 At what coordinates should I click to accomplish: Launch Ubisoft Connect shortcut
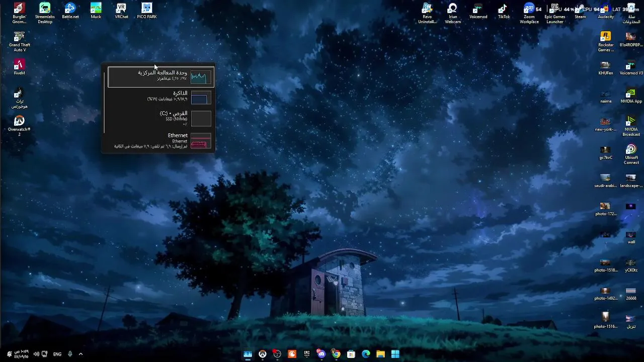click(631, 154)
